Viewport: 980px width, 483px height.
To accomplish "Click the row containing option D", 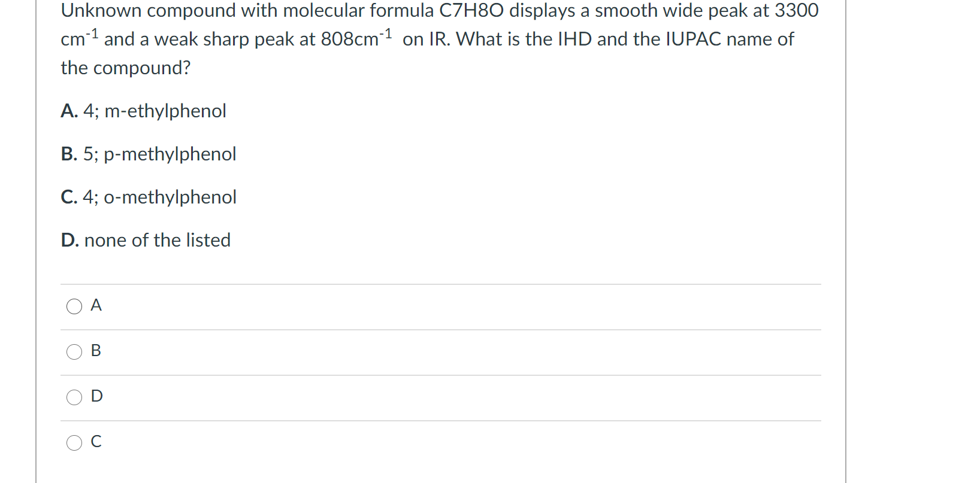I will pyautogui.click(x=419, y=397).
